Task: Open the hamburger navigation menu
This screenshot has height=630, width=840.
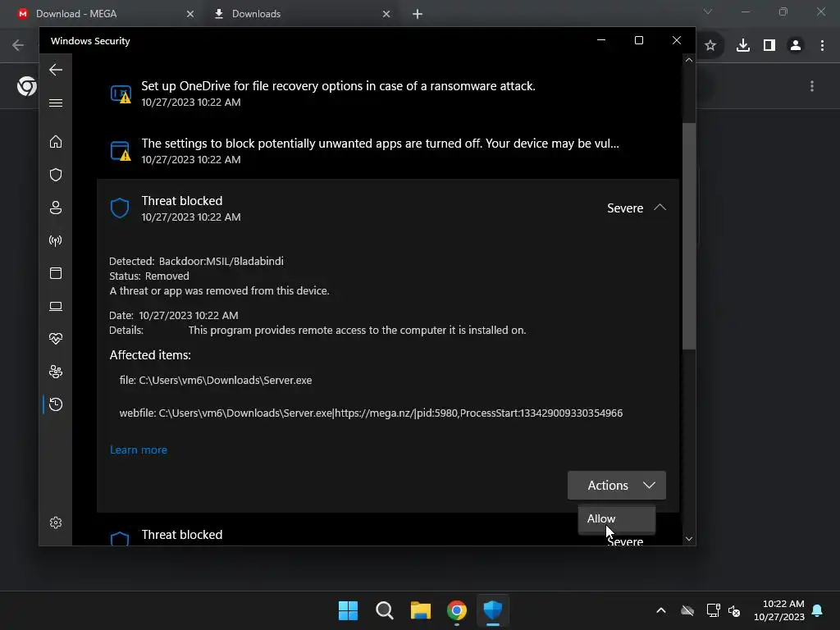Action: [x=56, y=103]
